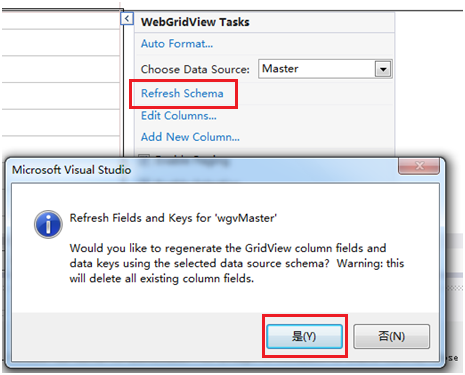Expand the Choose Data Source dropdown arrow

coord(383,69)
